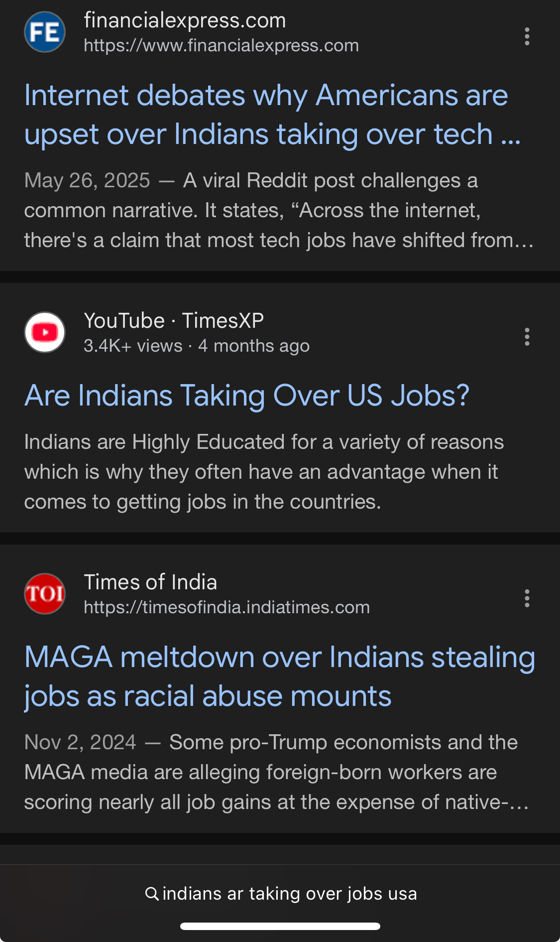This screenshot has width=560, height=942.
Task: Open three-dot menu for YouTube TimesXP result
Action: coord(527,337)
